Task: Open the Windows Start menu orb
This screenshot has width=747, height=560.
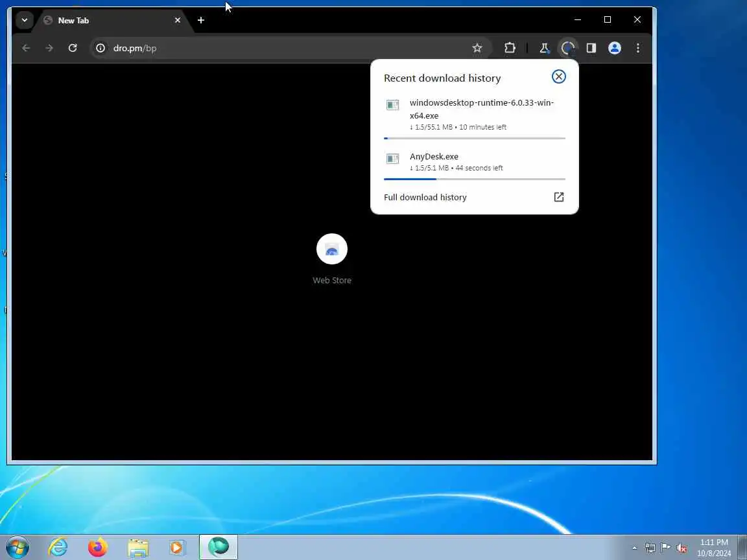Action: pyautogui.click(x=18, y=547)
